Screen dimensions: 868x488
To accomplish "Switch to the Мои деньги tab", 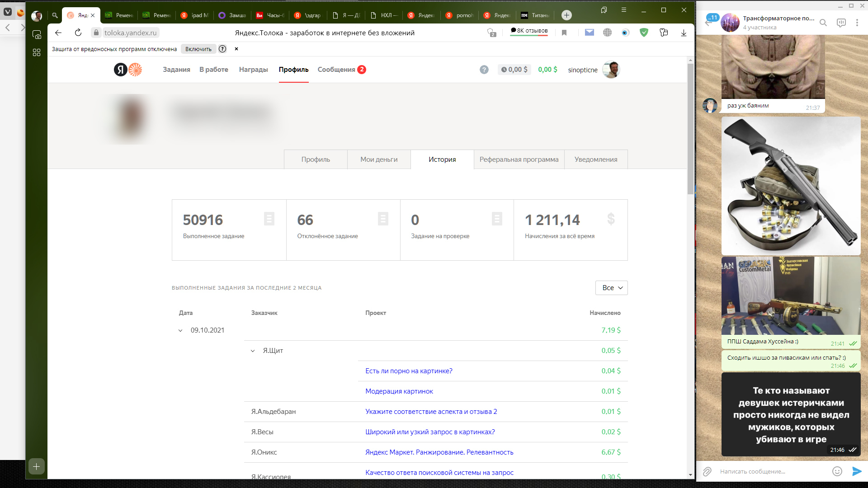I will pyautogui.click(x=379, y=160).
